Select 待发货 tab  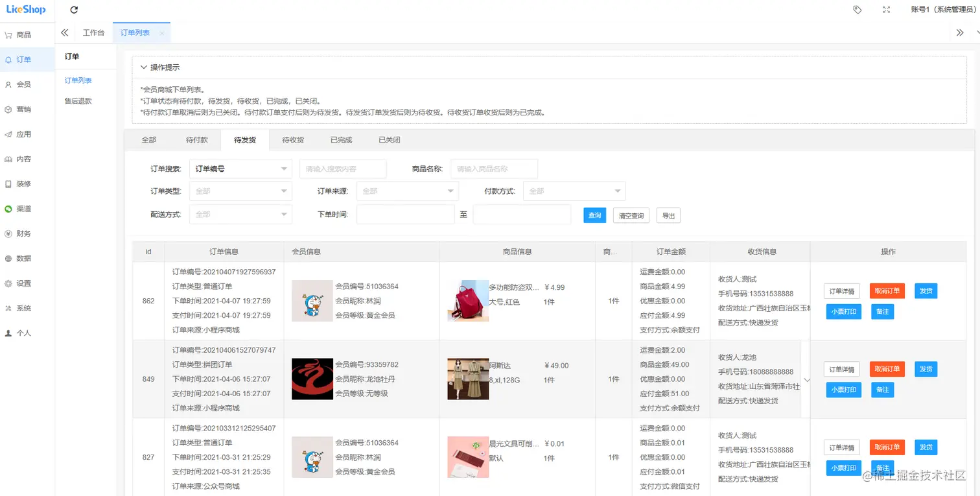pos(245,140)
